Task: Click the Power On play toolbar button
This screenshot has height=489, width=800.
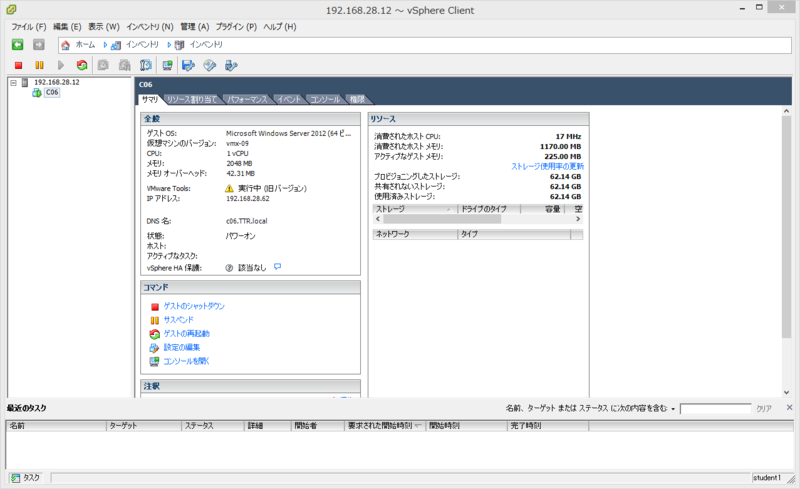Action: (x=61, y=65)
